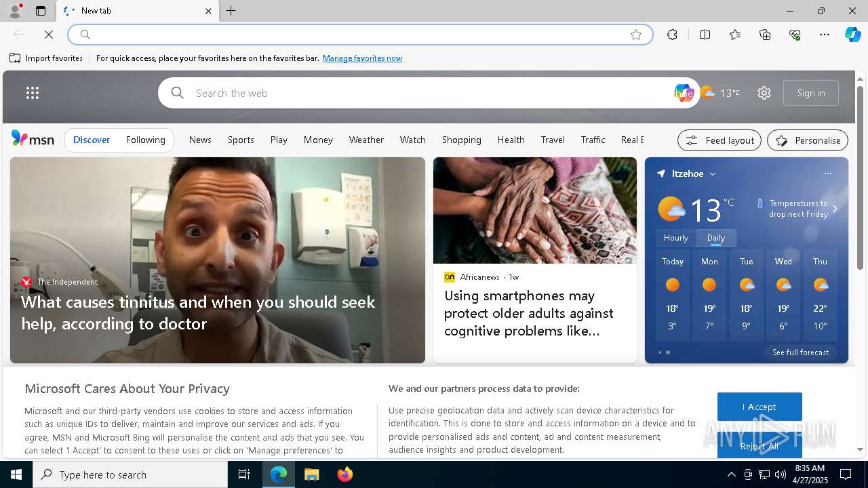Click the 13°C weather indicator in header
The width and height of the screenshot is (868, 488).
tap(720, 93)
